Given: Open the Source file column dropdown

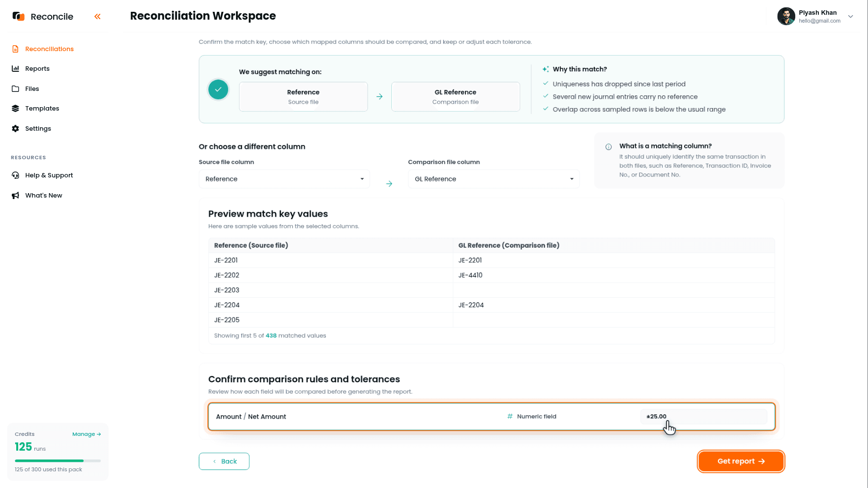Looking at the screenshot, I should click(x=284, y=179).
